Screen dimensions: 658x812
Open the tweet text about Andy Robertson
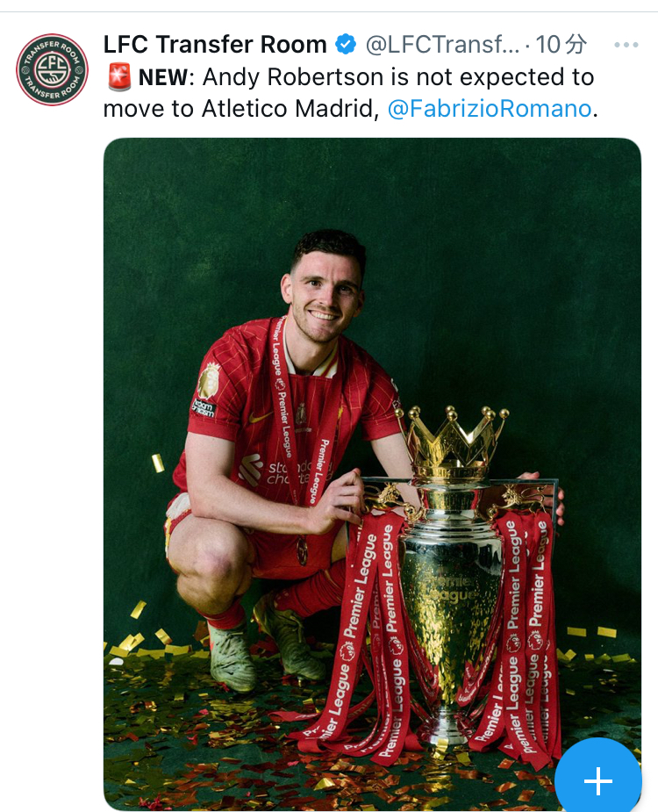click(x=350, y=93)
